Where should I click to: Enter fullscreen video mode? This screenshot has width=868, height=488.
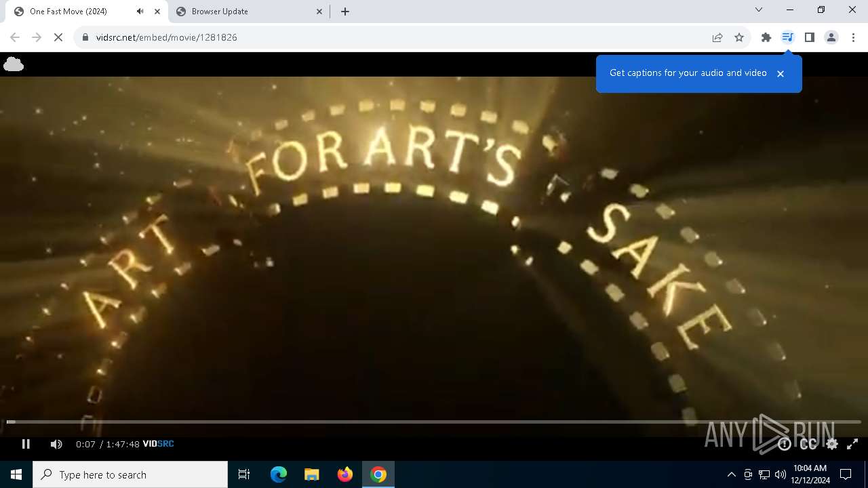click(852, 444)
